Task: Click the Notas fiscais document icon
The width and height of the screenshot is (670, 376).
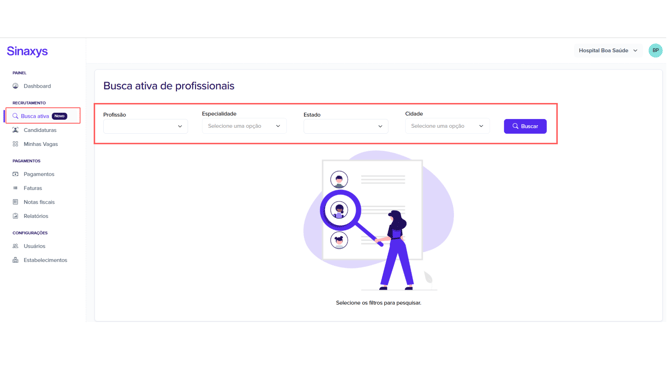Action: point(15,202)
